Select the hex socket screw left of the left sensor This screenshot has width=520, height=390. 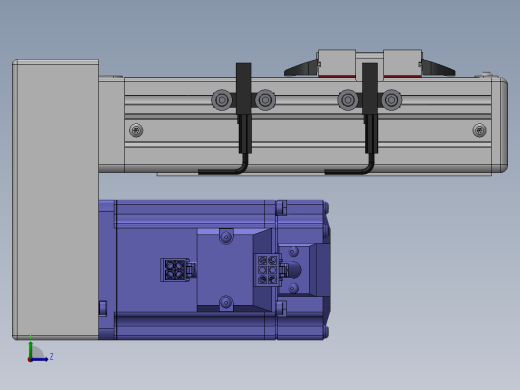pos(222,100)
